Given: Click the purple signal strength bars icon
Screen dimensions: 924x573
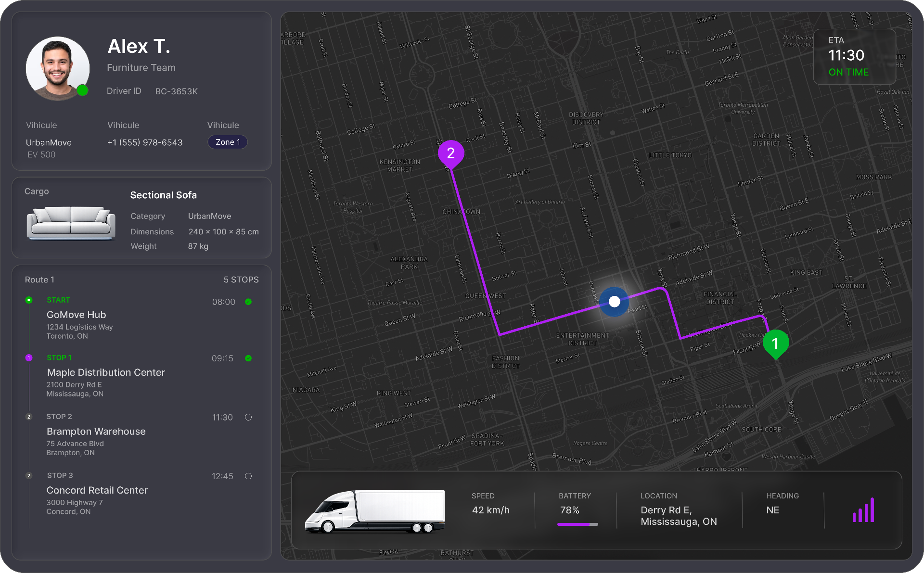Looking at the screenshot, I should coord(863,510).
